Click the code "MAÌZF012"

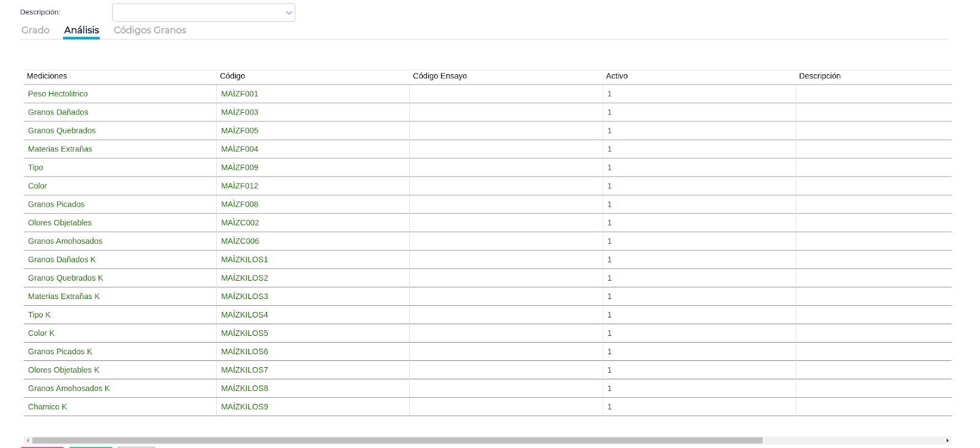[239, 186]
